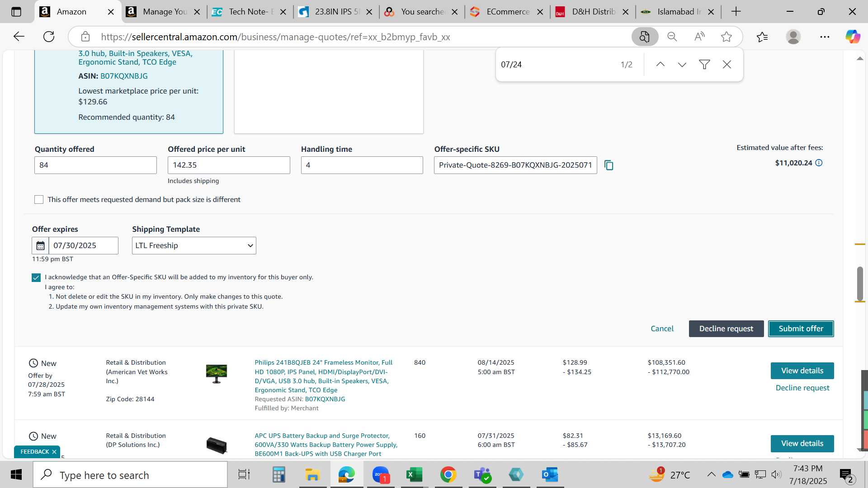Decline request link for Philips monitor
Screen dimensions: 868x488
802,388
